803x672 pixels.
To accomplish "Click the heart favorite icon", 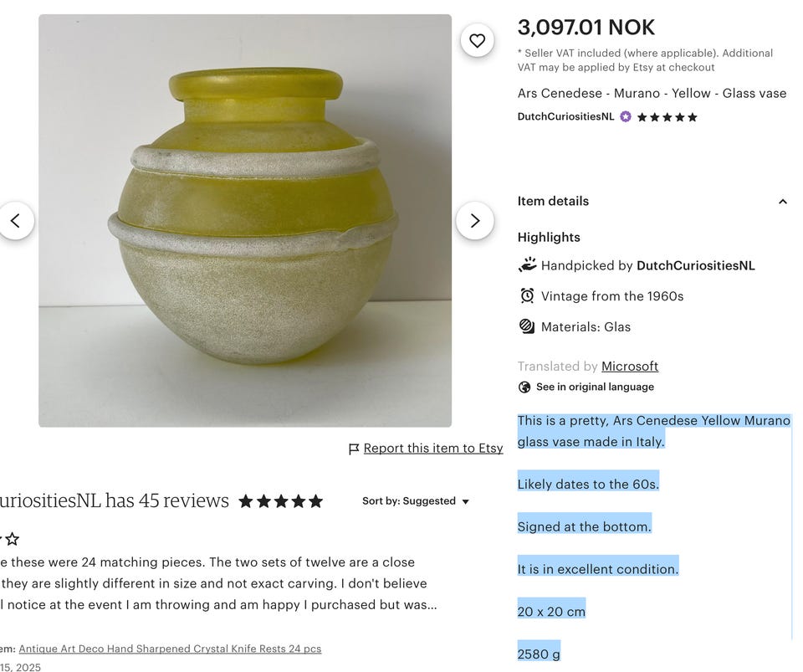I will pyautogui.click(x=477, y=40).
